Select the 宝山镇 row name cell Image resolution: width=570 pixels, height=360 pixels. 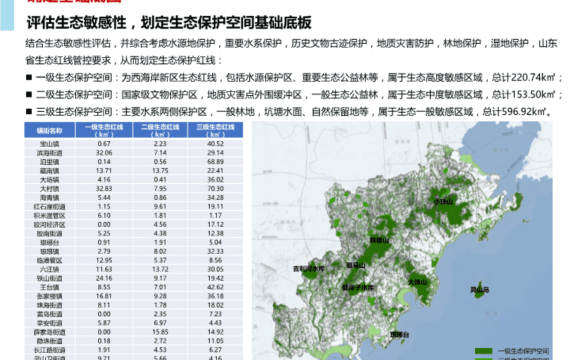point(50,144)
